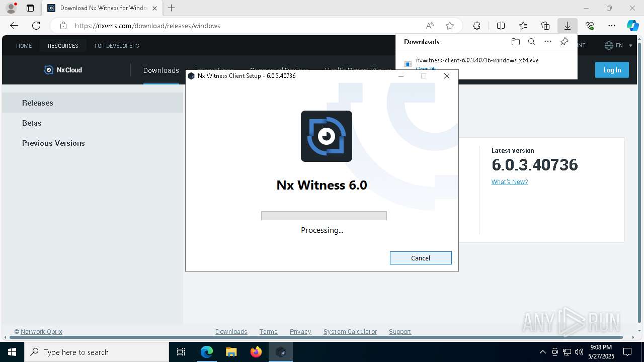
Task: Open File Explorer from taskbar
Action: coord(231,352)
